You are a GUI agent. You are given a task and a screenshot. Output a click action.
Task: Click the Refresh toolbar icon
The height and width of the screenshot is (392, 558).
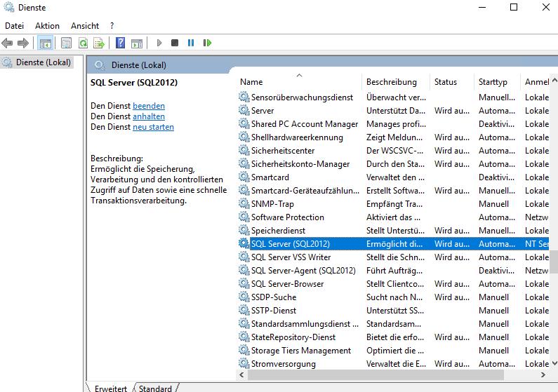83,43
